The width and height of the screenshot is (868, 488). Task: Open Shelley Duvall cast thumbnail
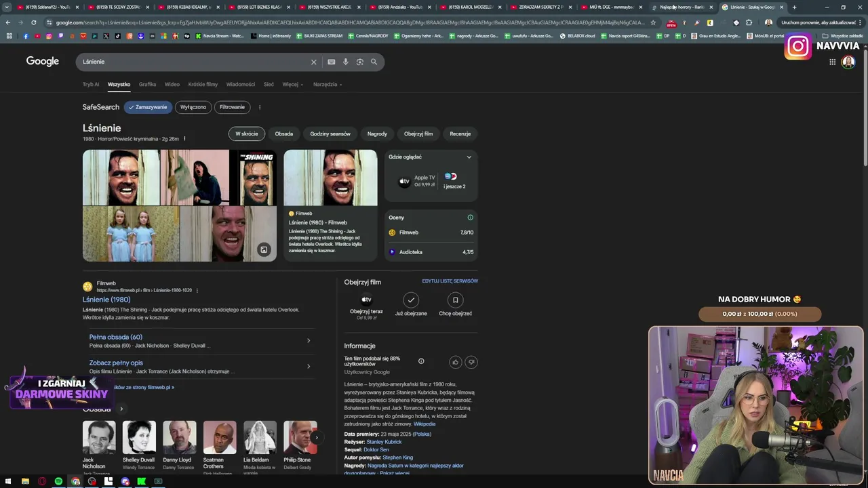(x=139, y=437)
